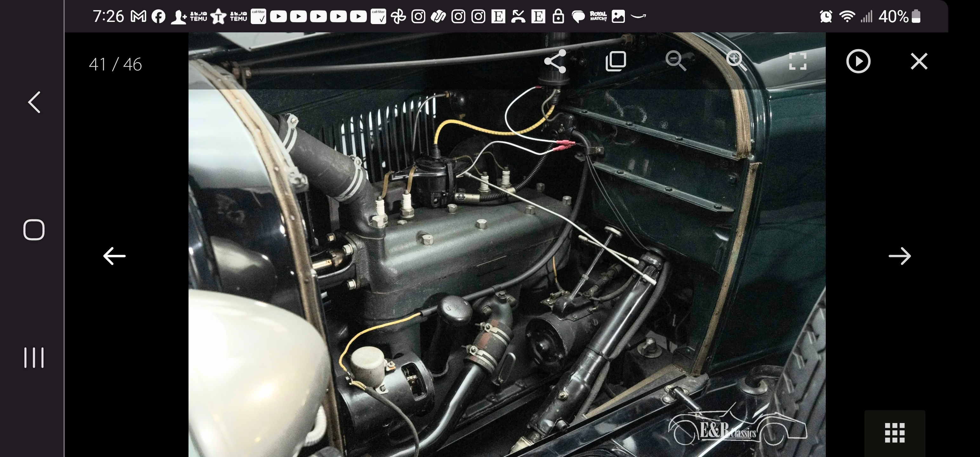The height and width of the screenshot is (457, 980).
Task: Tap the Android back navigation chevron
Action: (x=34, y=102)
